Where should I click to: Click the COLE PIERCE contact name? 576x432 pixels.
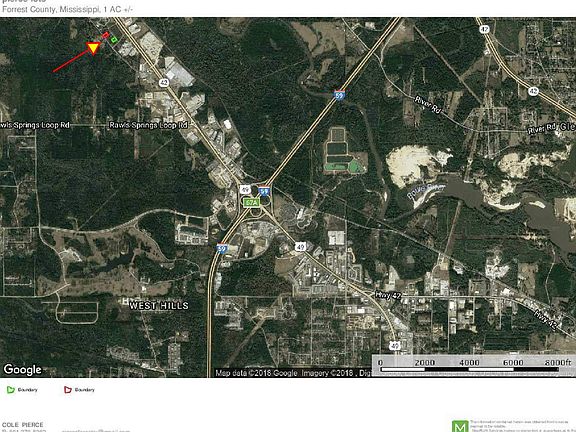coord(22,425)
